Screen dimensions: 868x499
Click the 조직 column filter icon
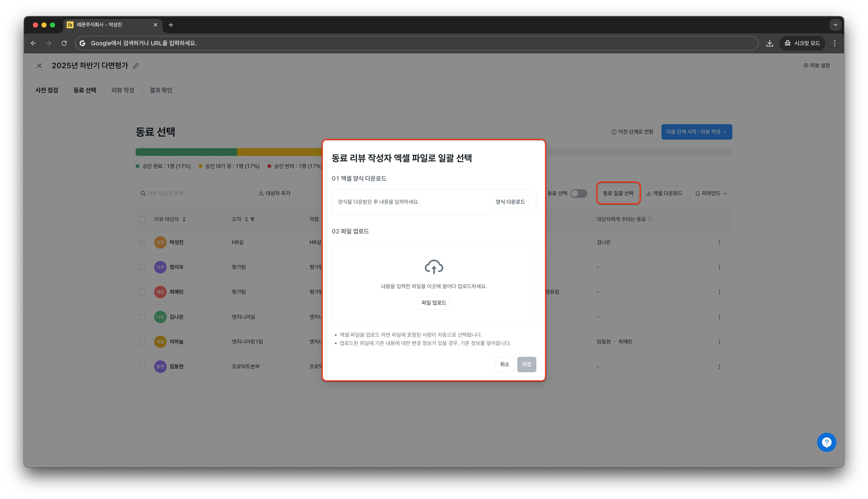[x=252, y=219]
